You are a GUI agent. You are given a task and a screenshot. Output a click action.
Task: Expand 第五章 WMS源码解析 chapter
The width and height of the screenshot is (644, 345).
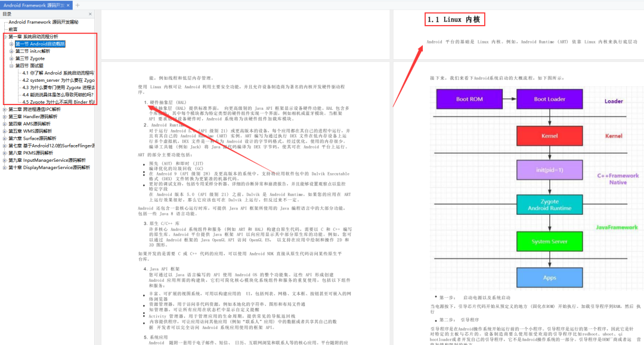pyautogui.click(x=5, y=131)
